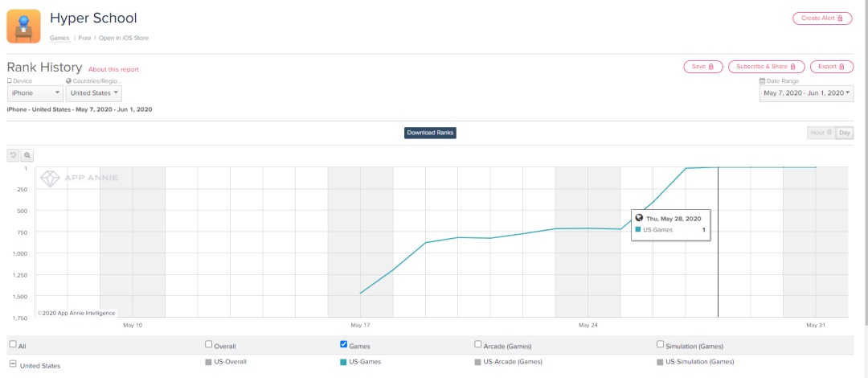868x378 pixels.
Task: Click the globe icon next to Countries/Regions
Action: coord(68,81)
